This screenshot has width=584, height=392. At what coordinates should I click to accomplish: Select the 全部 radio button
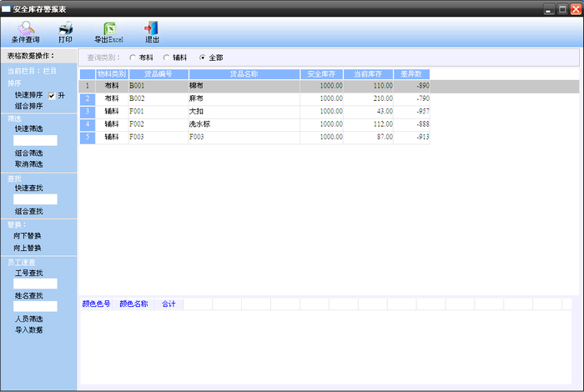tap(202, 58)
